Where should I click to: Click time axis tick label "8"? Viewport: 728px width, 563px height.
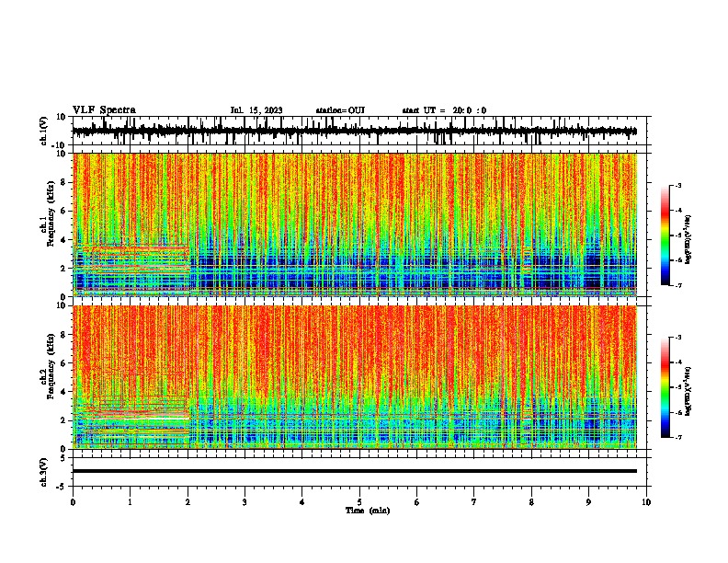click(x=531, y=502)
